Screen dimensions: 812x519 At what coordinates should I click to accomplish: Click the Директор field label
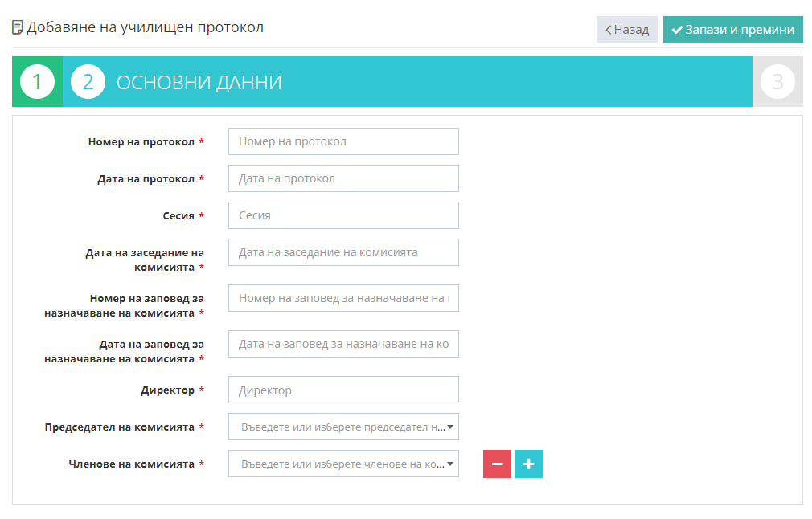(x=167, y=390)
